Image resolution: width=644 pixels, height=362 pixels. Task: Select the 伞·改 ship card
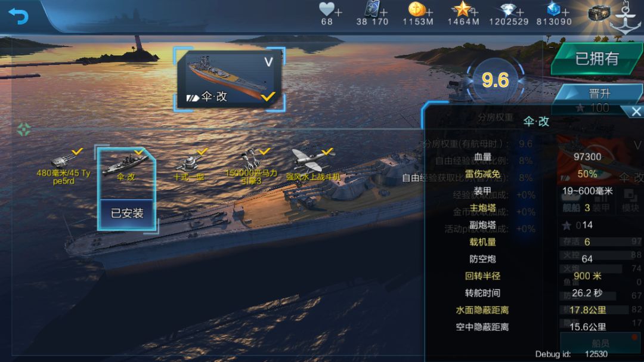[229, 79]
